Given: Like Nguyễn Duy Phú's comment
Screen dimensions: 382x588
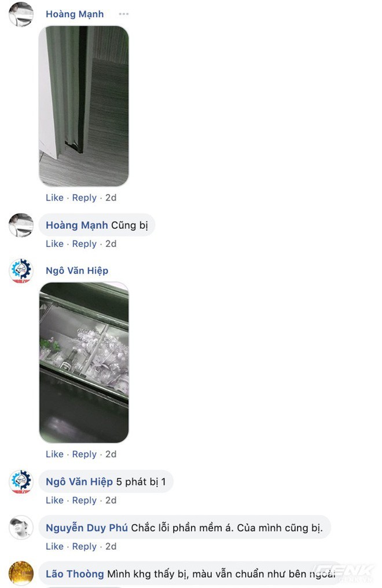Looking at the screenshot, I should 54,546.
